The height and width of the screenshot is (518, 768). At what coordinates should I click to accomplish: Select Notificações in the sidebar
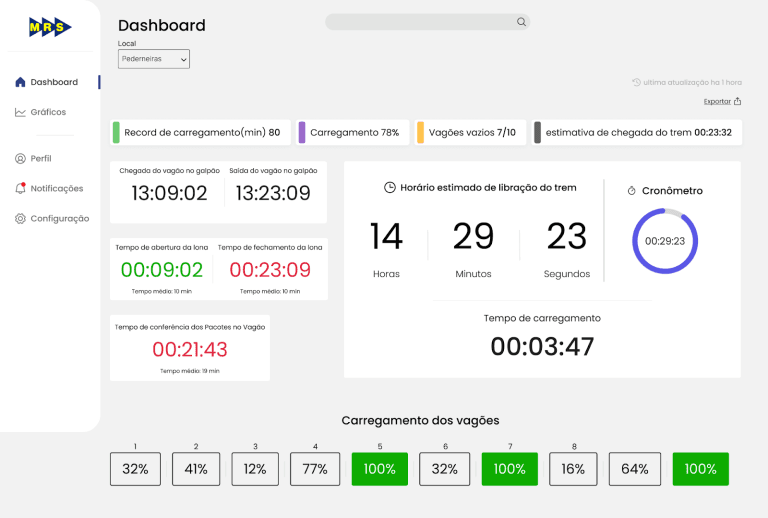point(56,188)
